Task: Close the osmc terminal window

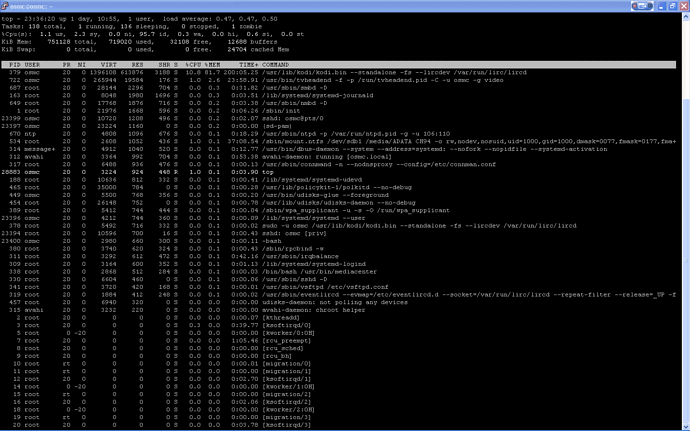Action: (684, 6)
